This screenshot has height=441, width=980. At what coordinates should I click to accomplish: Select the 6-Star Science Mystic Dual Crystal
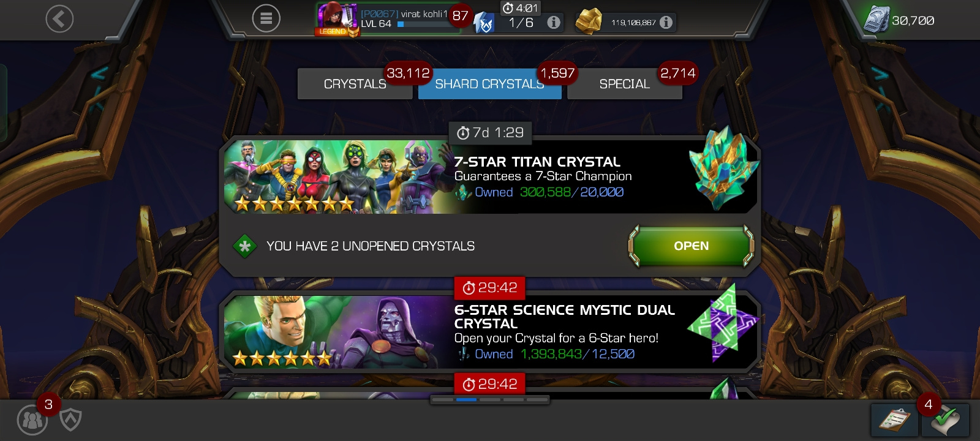tap(490, 332)
